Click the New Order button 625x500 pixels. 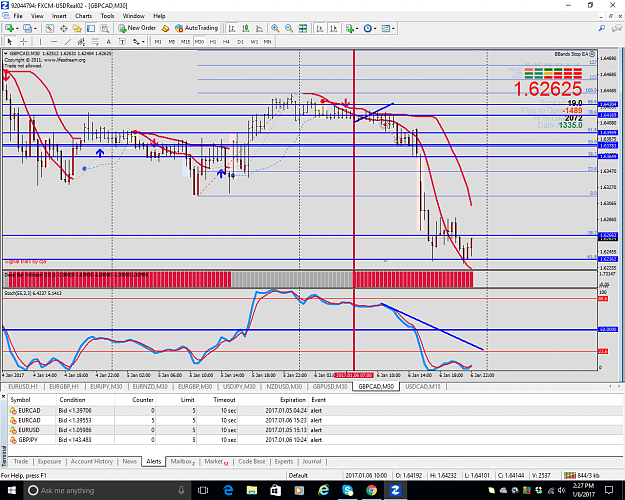(x=137, y=28)
